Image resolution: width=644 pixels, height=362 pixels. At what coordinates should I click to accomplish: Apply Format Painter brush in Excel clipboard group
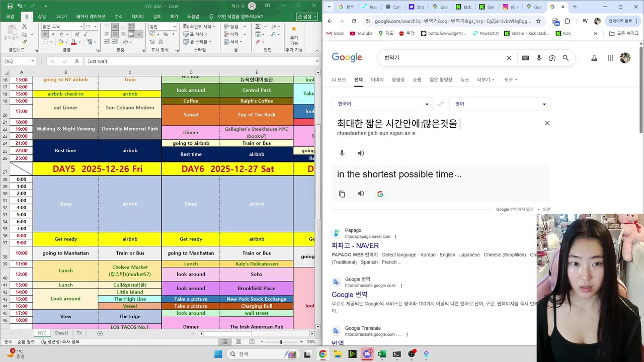coord(25,42)
